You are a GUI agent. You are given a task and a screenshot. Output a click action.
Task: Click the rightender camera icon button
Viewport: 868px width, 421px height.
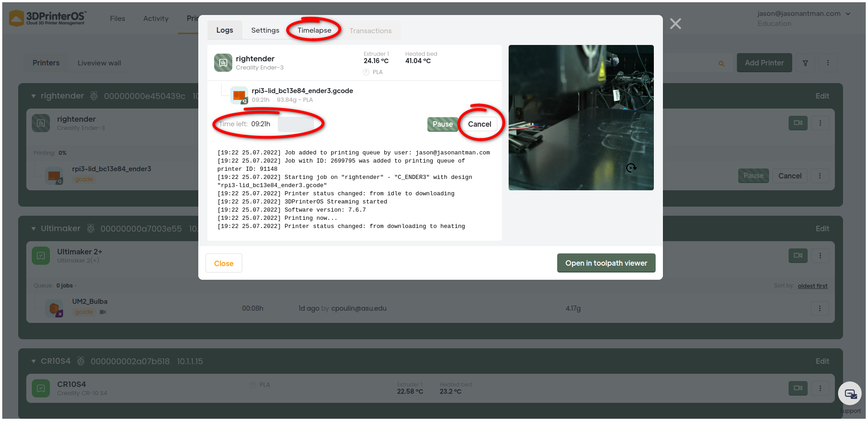(798, 123)
